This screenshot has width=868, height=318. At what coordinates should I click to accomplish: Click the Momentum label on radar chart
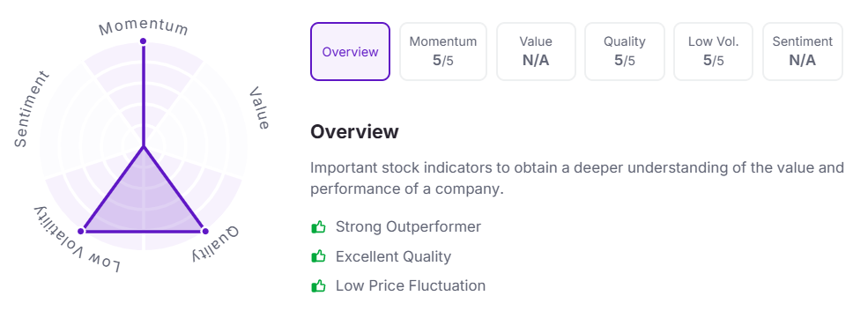144,27
